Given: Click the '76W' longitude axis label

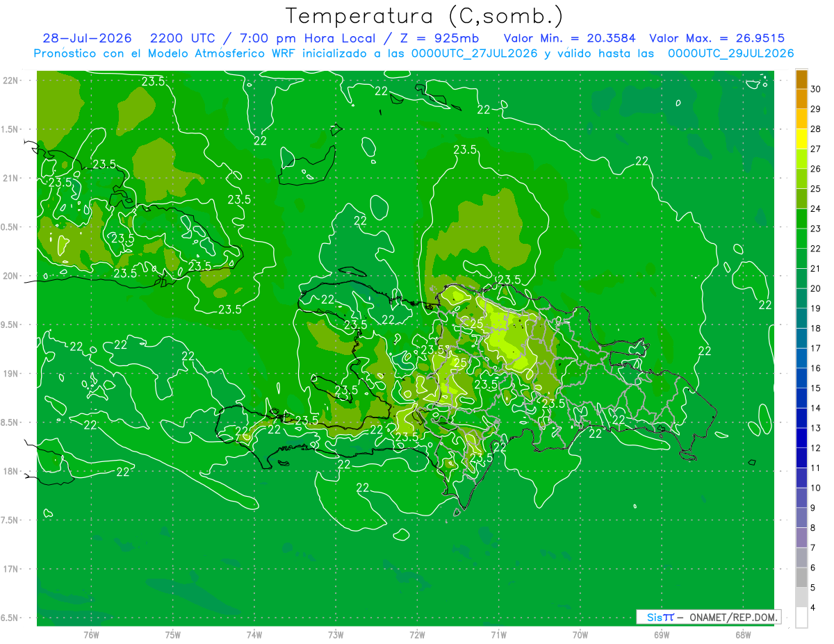Looking at the screenshot, I should point(91,635).
